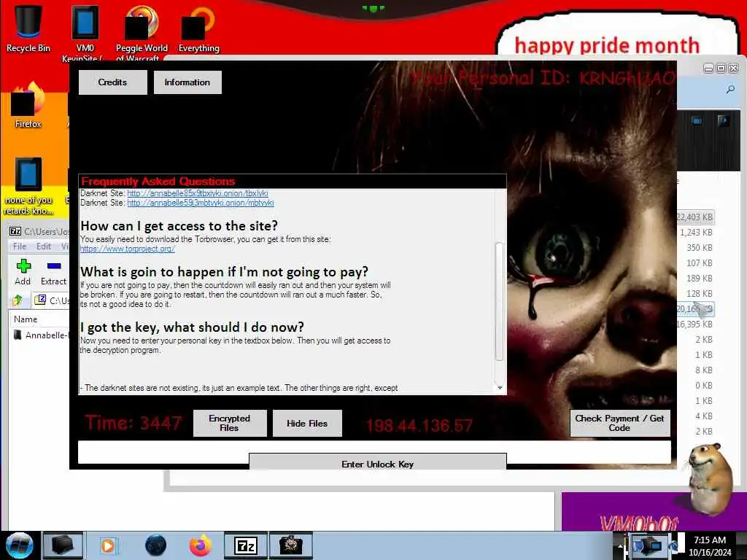Click the "Frequently Asked Questions" heading
The width and height of the screenshot is (747, 560).
[158, 182]
